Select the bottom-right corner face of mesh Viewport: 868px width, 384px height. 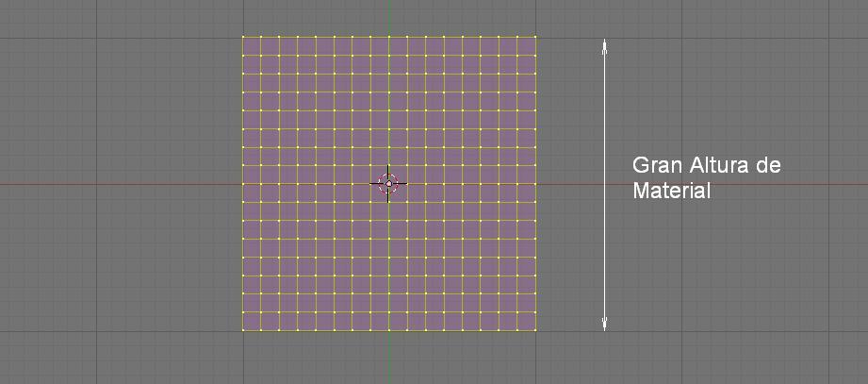526,321
